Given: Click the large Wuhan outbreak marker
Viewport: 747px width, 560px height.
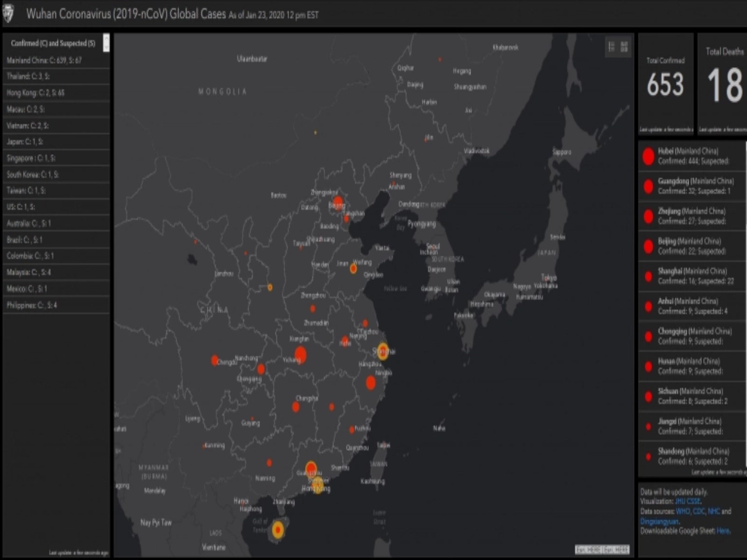Looking at the screenshot, I should [300, 355].
